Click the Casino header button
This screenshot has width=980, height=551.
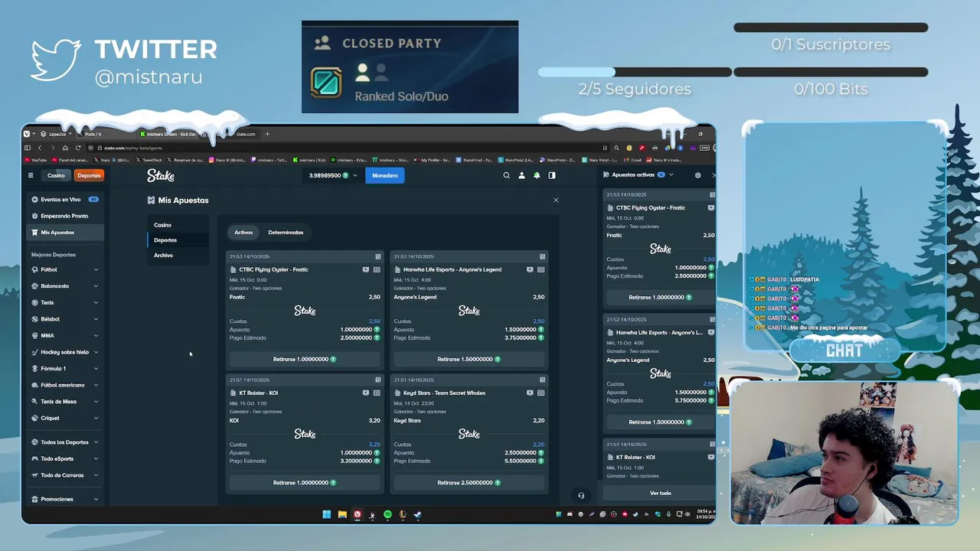[x=56, y=175]
